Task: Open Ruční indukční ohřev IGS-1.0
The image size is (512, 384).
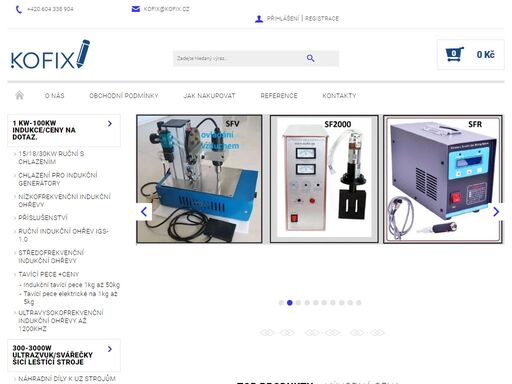Action: click(63, 235)
